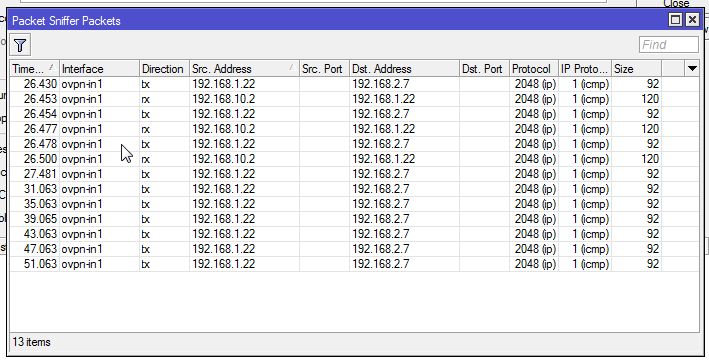Click ovpn-in1 interface in 35.063 row

[82, 204]
